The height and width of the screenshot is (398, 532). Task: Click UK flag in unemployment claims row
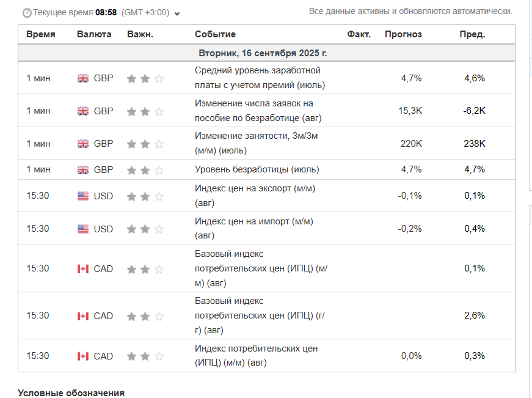pos(83,111)
